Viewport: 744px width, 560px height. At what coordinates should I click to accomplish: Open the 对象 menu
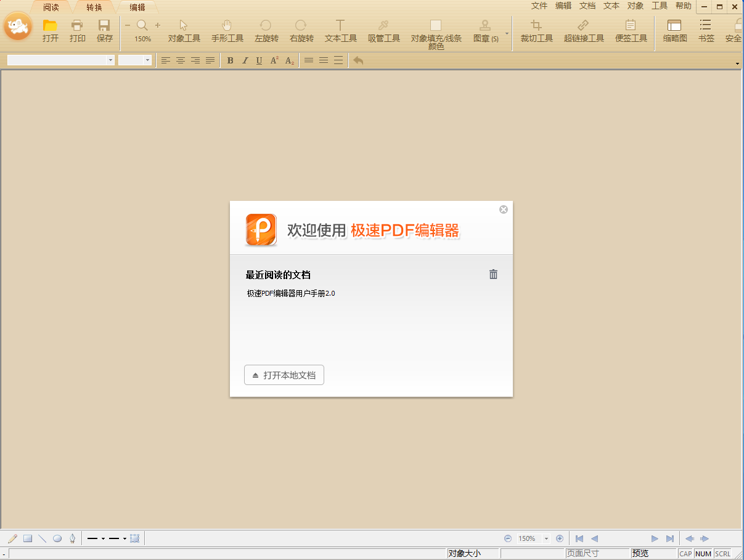click(x=636, y=6)
